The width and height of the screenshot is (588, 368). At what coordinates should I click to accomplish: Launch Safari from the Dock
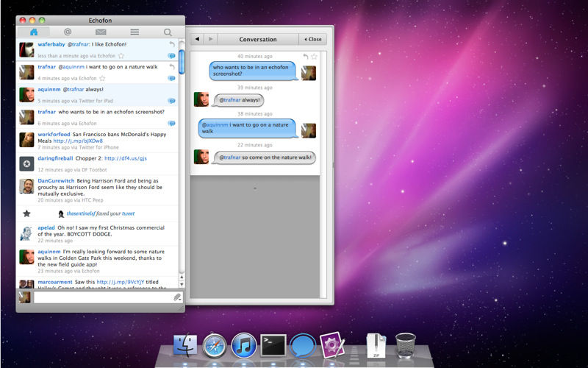coord(215,345)
